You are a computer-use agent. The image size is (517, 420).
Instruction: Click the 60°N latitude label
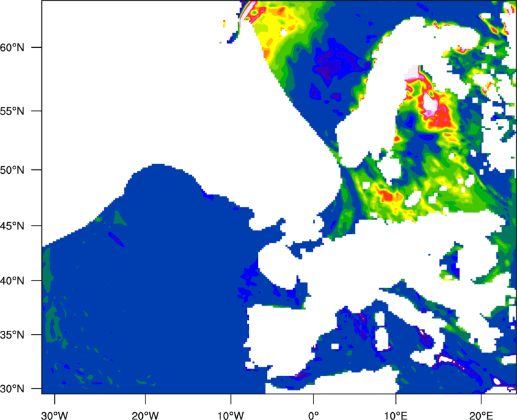[12, 47]
